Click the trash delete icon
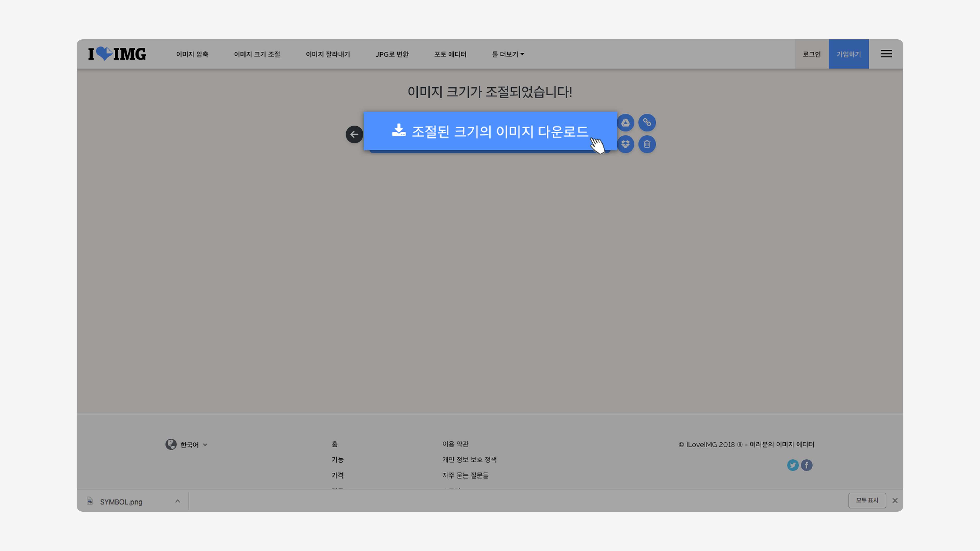This screenshot has height=551, width=980. click(x=647, y=144)
